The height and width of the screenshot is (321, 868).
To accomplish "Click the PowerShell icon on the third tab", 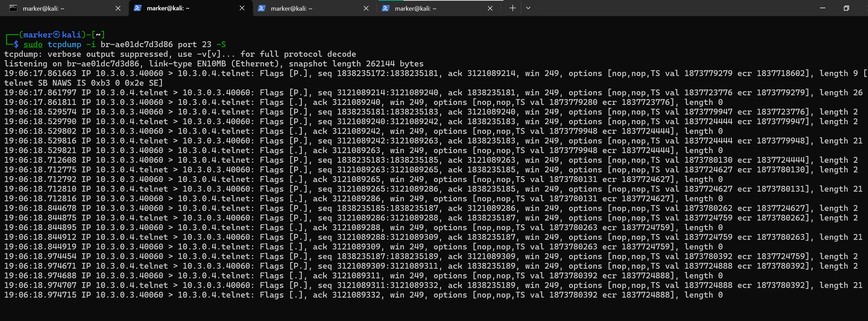I will point(262,8).
